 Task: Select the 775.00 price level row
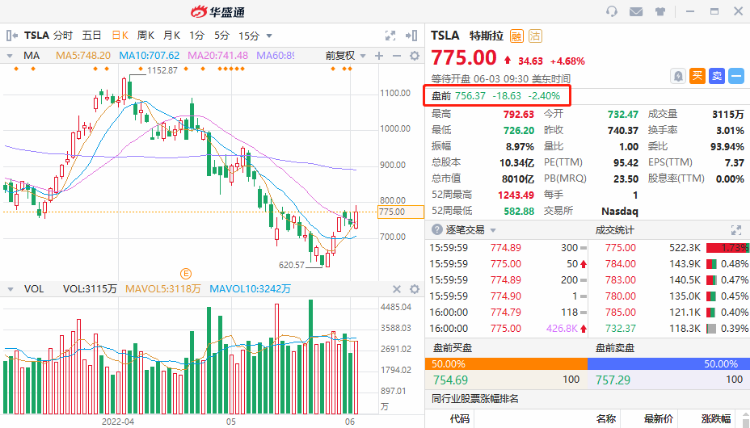pyautogui.click(x=670, y=248)
